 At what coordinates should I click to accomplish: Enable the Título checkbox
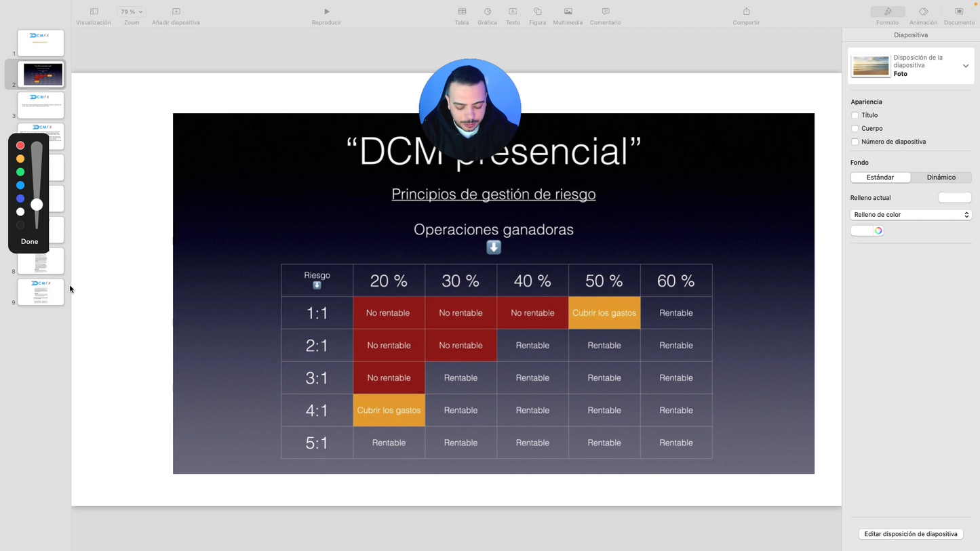pyautogui.click(x=855, y=115)
